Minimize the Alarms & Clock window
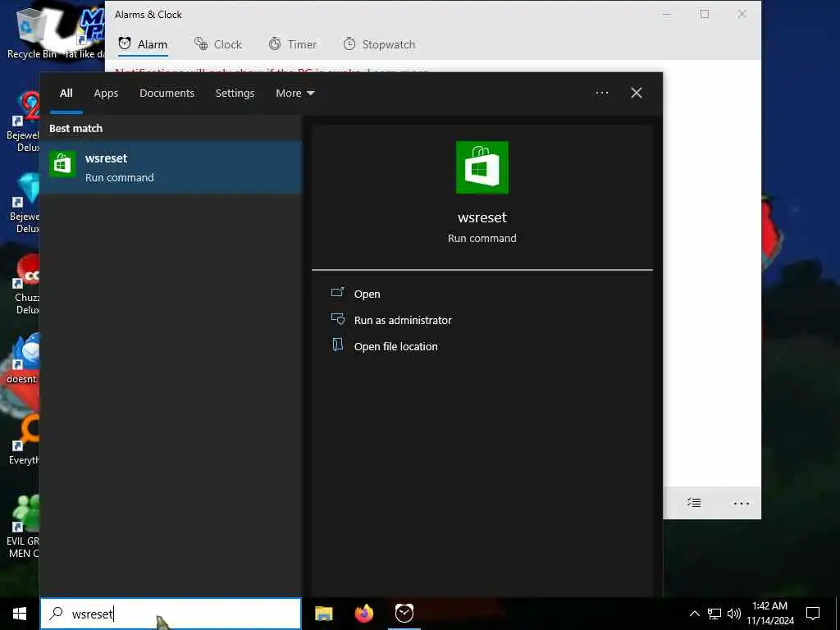Image resolution: width=840 pixels, height=630 pixels. click(x=667, y=15)
